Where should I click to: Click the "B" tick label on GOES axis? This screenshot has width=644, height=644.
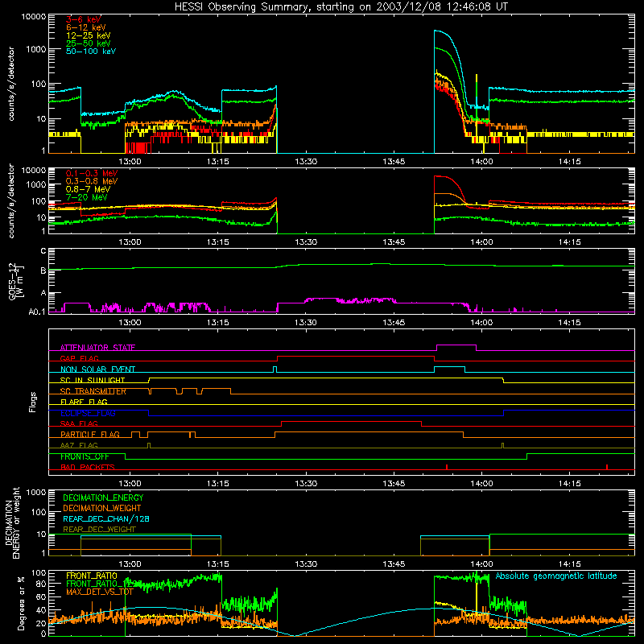coord(43,270)
